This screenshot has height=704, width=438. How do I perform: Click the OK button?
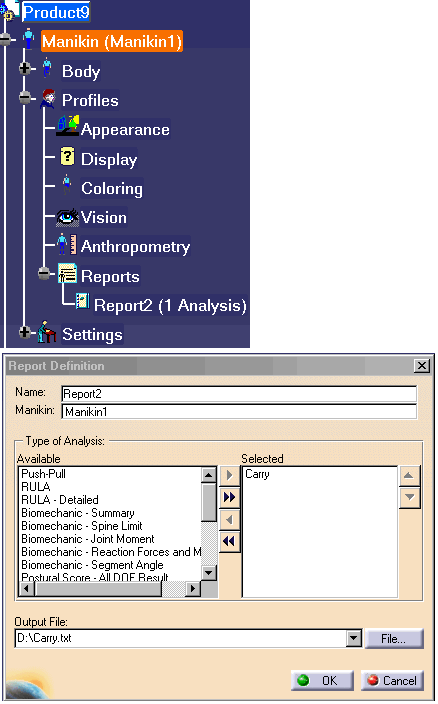(x=322, y=680)
